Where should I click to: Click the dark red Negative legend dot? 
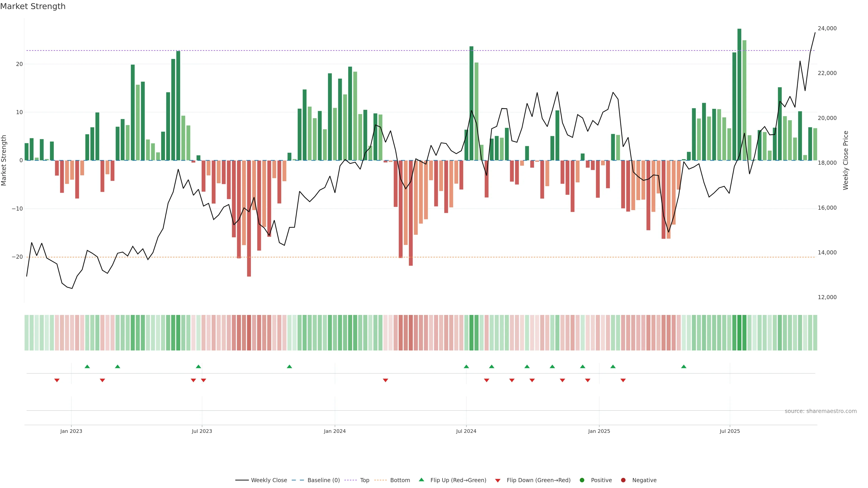[623, 480]
